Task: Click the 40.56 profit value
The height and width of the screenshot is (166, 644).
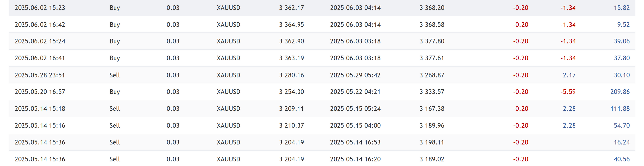Action: pyautogui.click(x=621, y=159)
